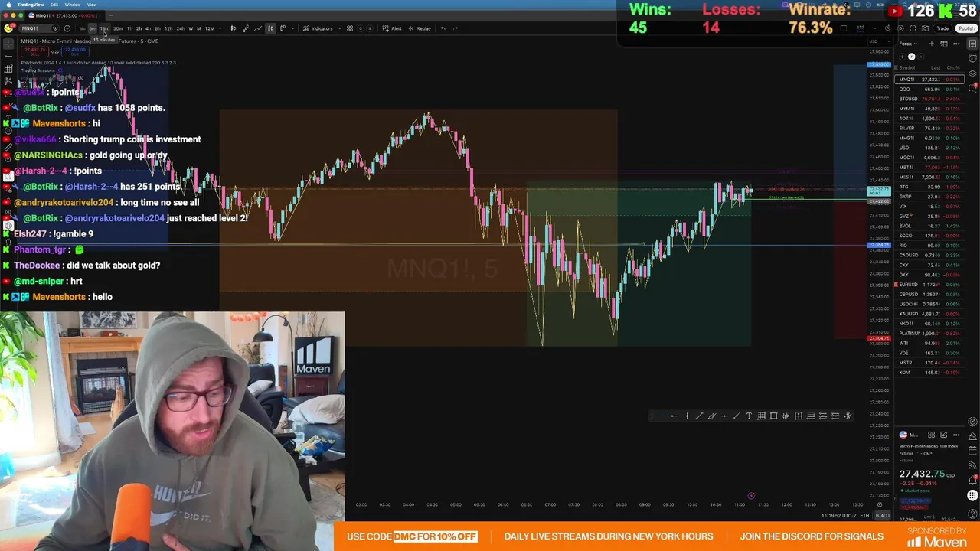Open Edit menu in menu bar
The width and height of the screenshot is (980, 551).
pyautogui.click(x=54, y=5)
